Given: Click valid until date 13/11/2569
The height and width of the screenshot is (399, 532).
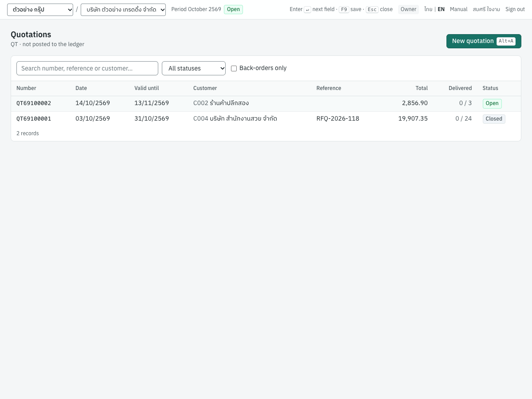Looking at the screenshot, I should [152, 103].
